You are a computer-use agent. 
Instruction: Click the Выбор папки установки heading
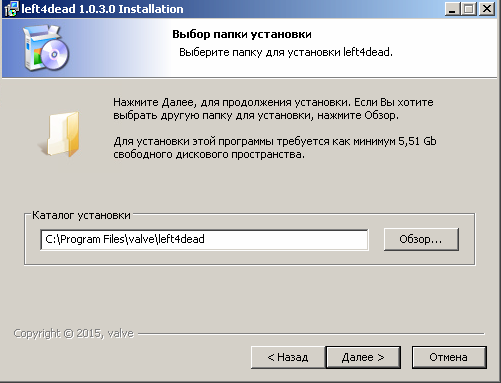(x=242, y=34)
